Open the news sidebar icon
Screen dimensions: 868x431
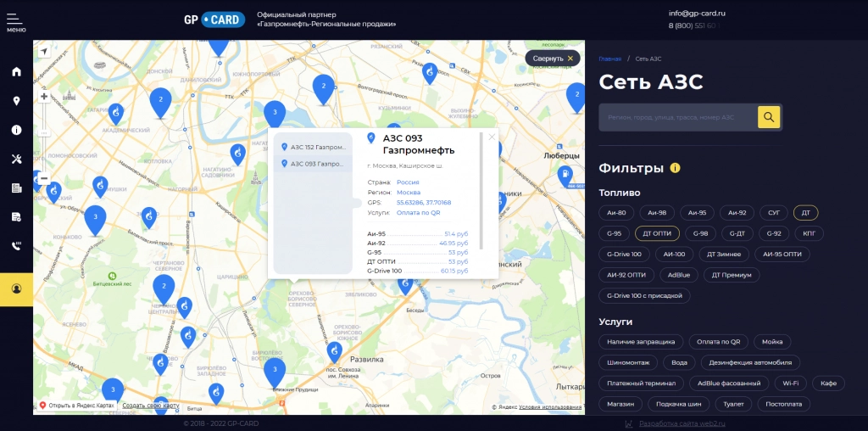pos(17,188)
